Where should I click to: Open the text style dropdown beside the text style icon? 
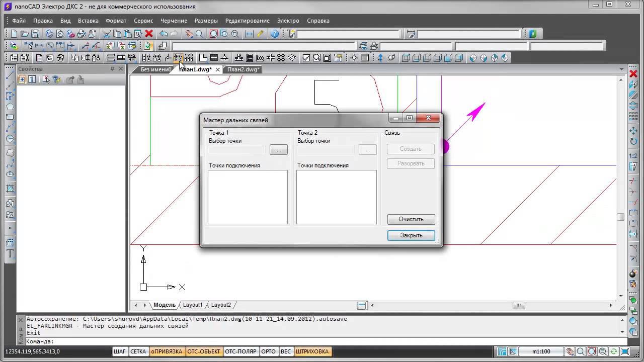349,34
